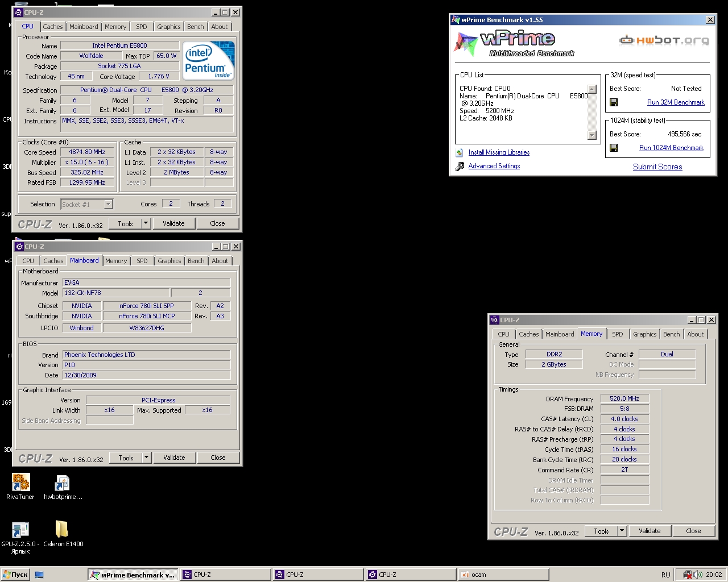Click the Winbond LPCIO field
The image size is (728, 582).
[x=82, y=328]
